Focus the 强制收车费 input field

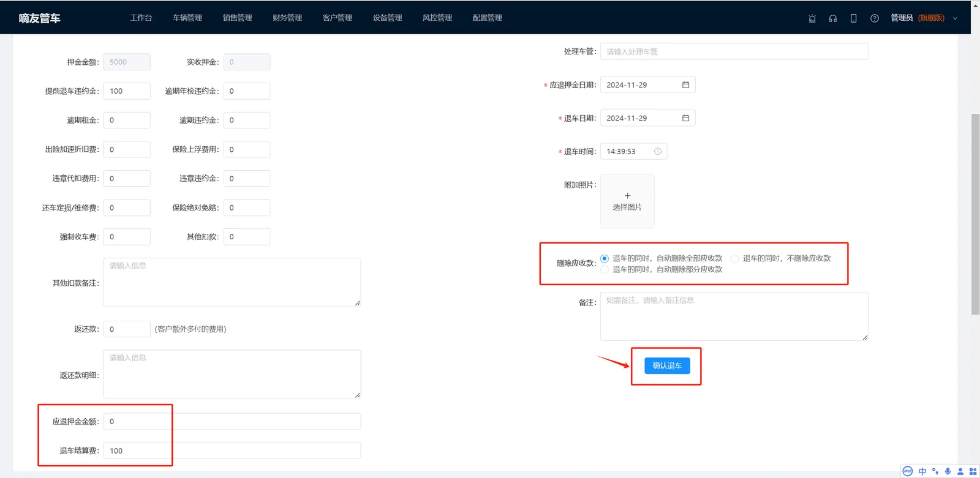coord(127,237)
